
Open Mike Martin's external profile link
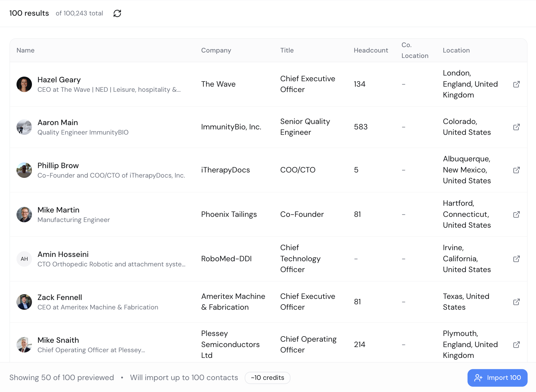[517, 214]
